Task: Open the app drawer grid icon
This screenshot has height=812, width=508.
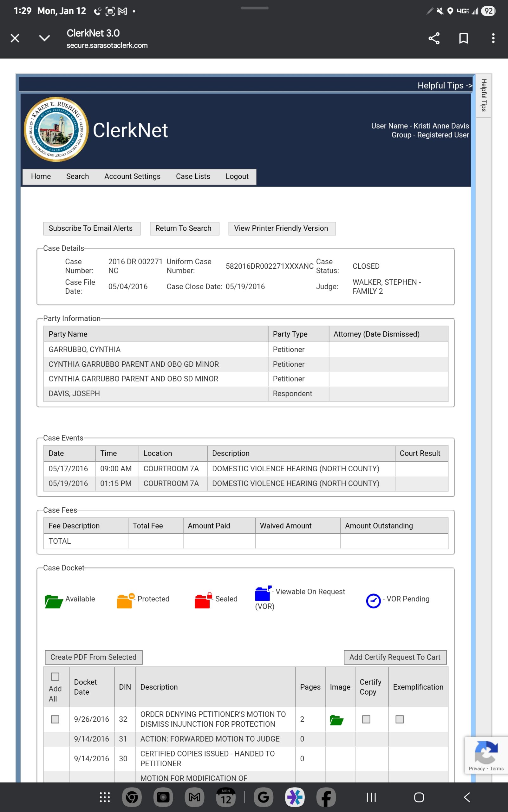Action: (105, 797)
